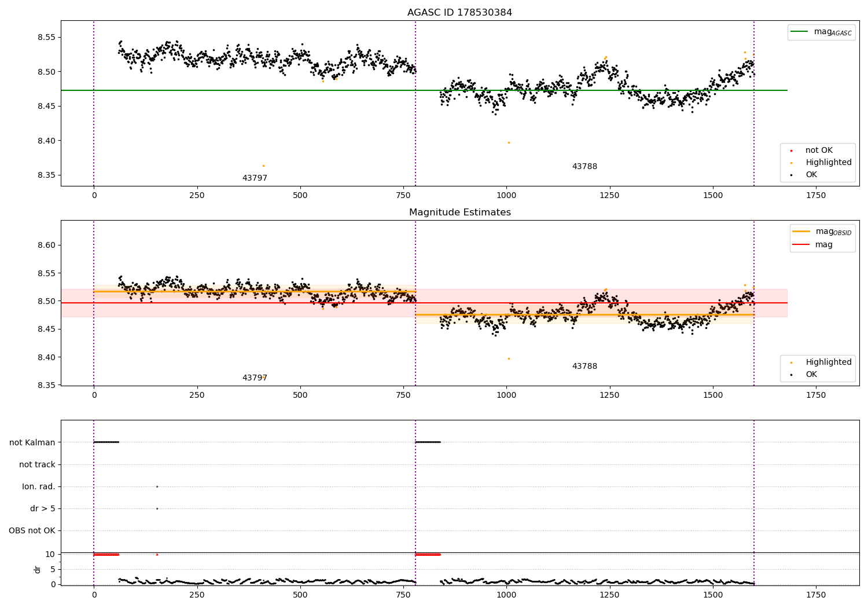Viewport: 868px width, 608px height.
Task: Click the 1750 x-tick label under top plot
Action: [816, 196]
